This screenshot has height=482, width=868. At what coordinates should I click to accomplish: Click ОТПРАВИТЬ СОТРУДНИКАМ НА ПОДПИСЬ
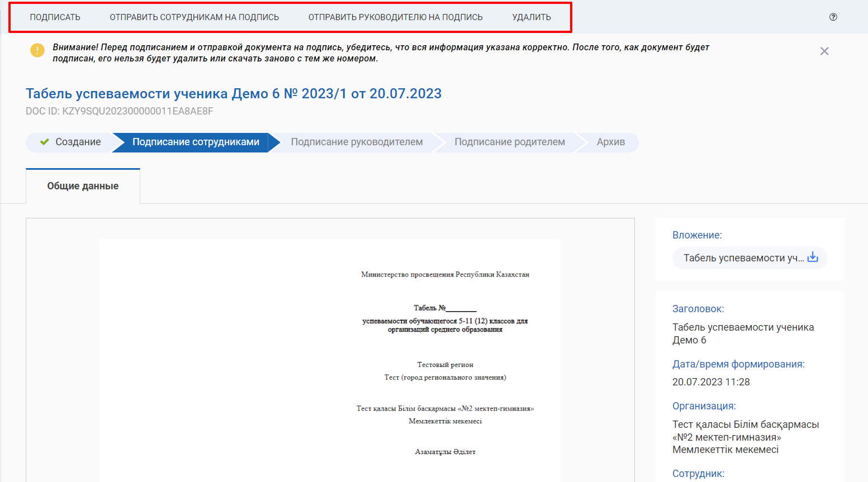tap(194, 17)
